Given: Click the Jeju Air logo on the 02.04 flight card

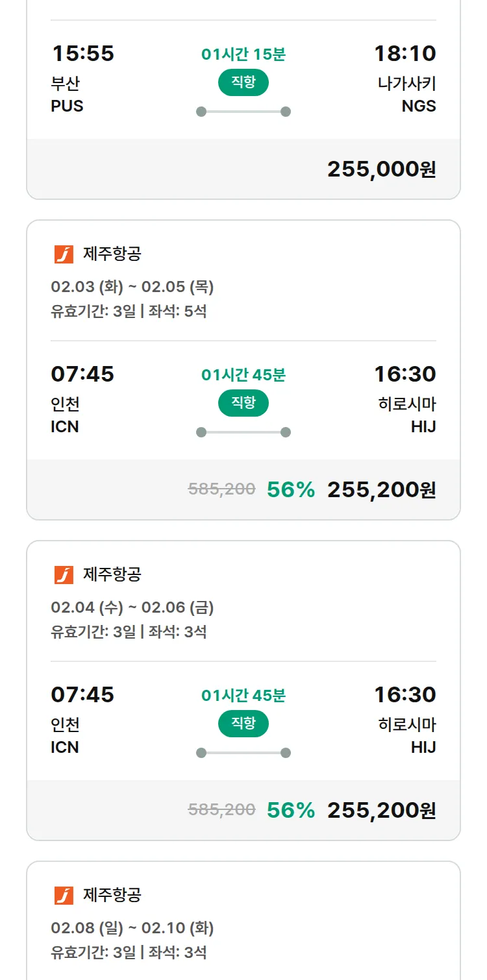Looking at the screenshot, I should tap(64, 575).
